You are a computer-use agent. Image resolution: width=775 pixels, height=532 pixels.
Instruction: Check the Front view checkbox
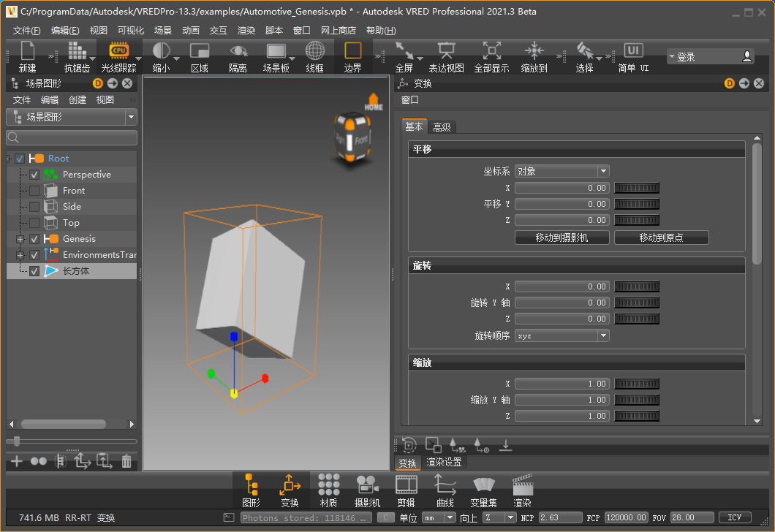(34, 191)
